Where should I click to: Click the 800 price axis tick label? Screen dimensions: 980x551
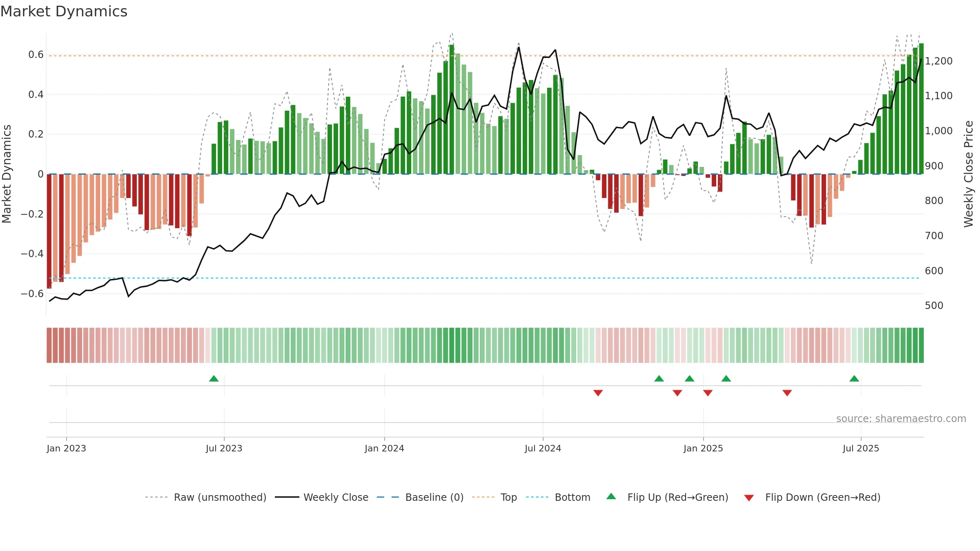(934, 201)
